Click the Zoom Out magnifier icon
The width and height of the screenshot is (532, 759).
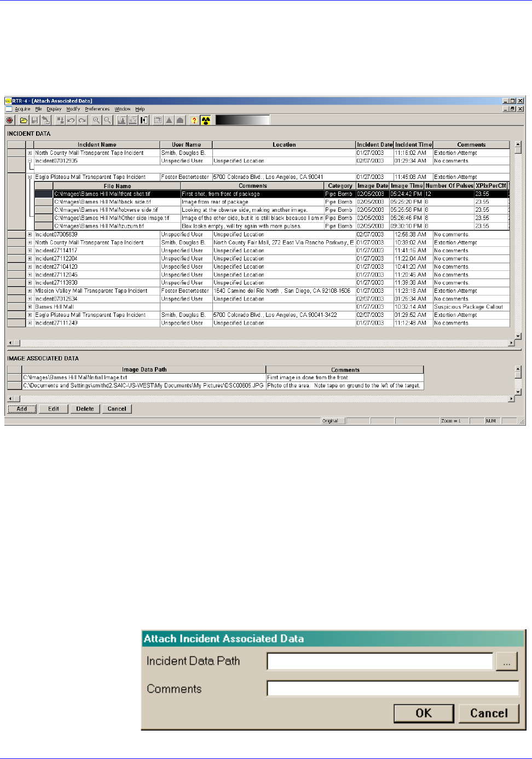click(107, 120)
